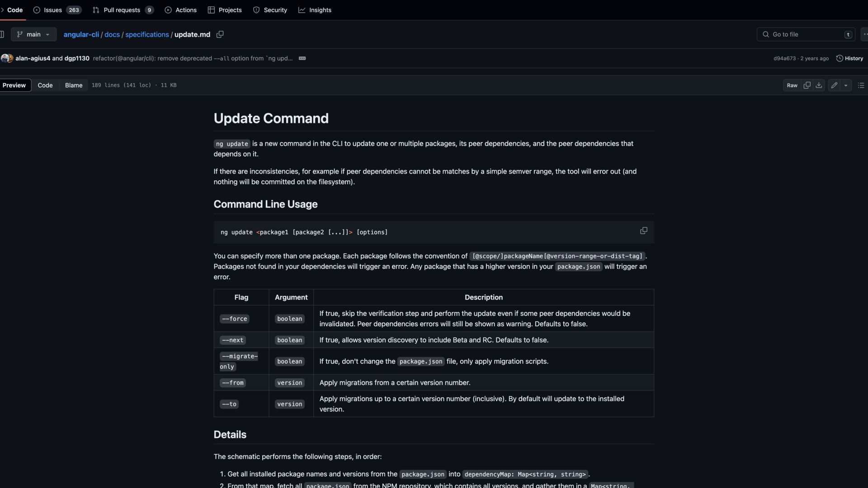Switch to Blame view
Image resolution: width=868 pixels, height=488 pixels.
[74, 85]
